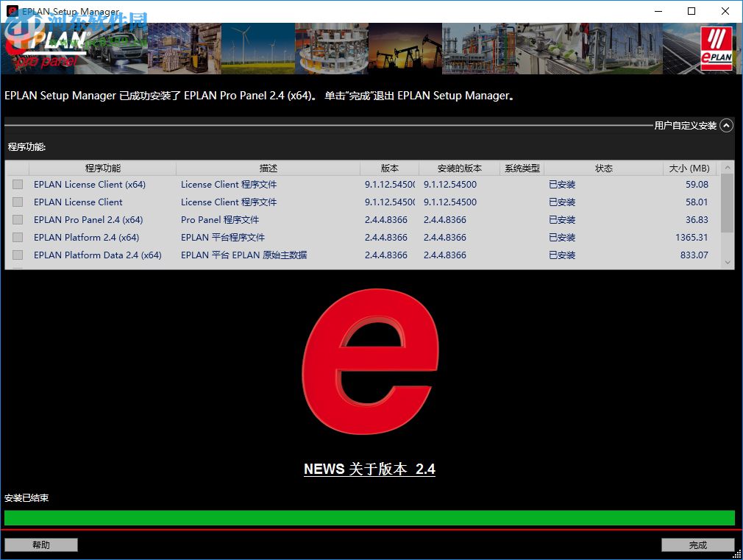Screen dimensions: 743x560
Task: Check the EPLAN Platform Data 2.4 (x64) checkbox
Action: pyautogui.click(x=17, y=255)
